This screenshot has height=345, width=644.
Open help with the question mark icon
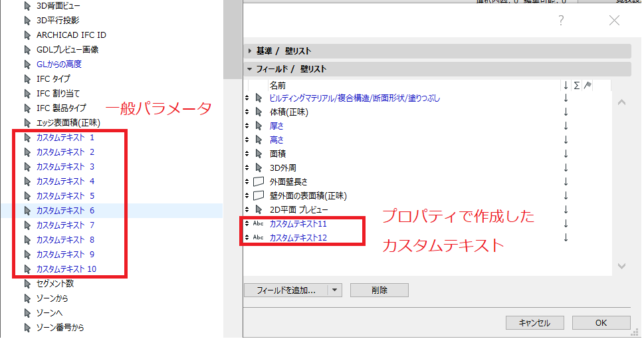click(x=562, y=21)
